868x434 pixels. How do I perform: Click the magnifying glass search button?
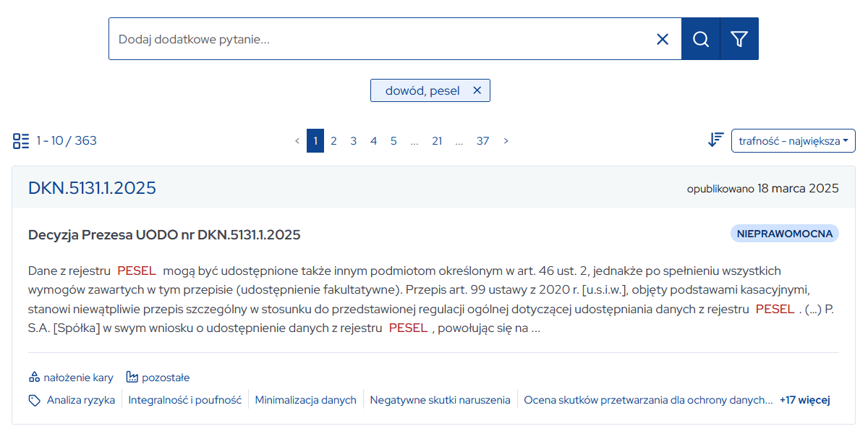pyautogui.click(x=700, y=39)
